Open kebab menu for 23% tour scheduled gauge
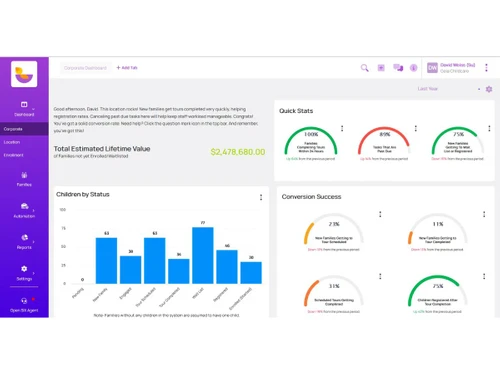The width and height of the screenshot is (500, 375). (x=380, y=214)
